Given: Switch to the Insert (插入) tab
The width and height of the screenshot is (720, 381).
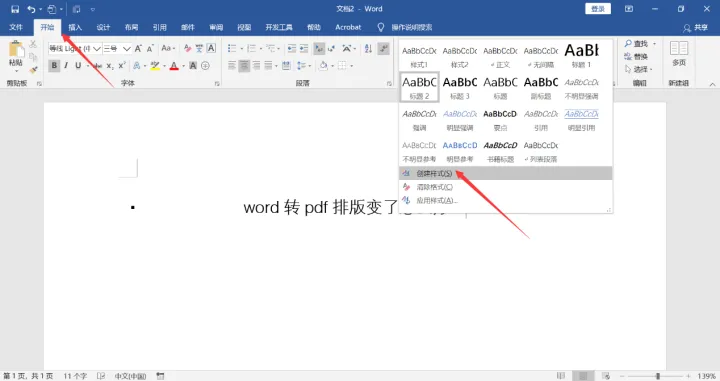Looking at the screenshot, I should point(75,27).
